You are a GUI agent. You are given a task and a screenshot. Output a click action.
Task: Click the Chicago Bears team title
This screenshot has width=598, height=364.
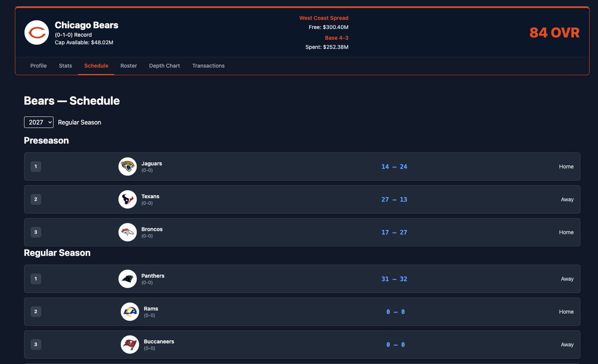click(87, 25)
